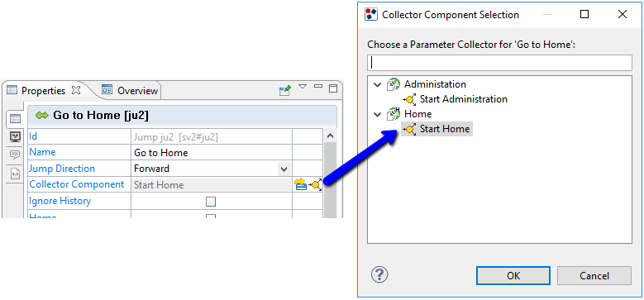Image resolution: width=644 pixels, height=300 pixels.
Task: Maximize the Collector Component Selection dialog
Action: [x=584, y=14]
